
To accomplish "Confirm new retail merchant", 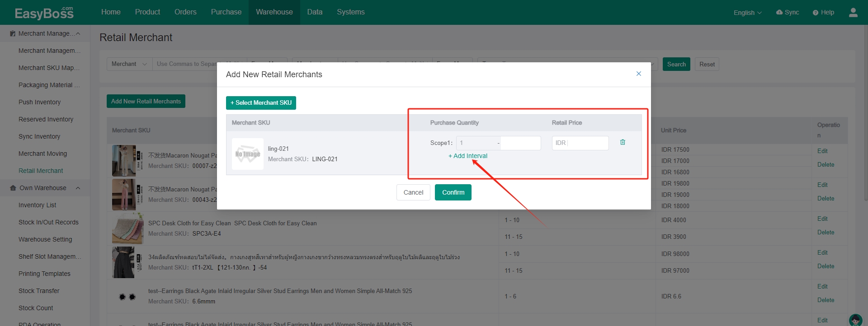I will click(453, 192).
